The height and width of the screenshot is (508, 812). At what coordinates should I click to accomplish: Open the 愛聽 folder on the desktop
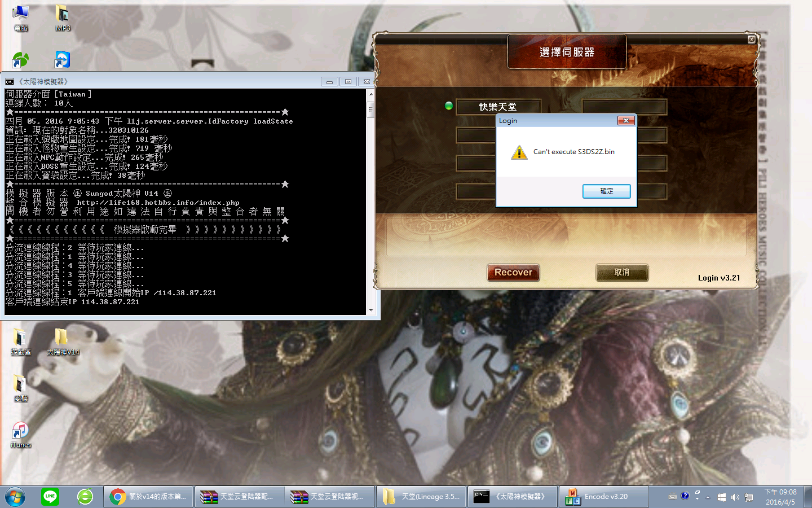point(21,388)
